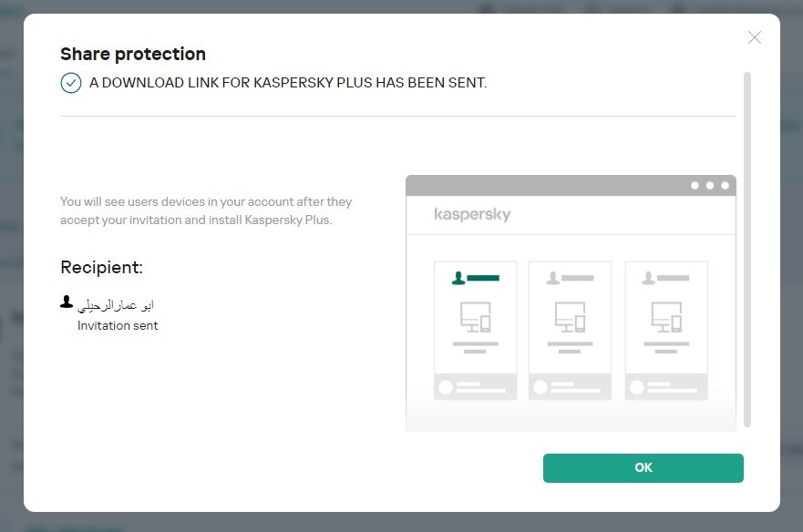This screenshot has width=803, height=532.
Task: Click the download link sent confirmation message
Action: 288,83
